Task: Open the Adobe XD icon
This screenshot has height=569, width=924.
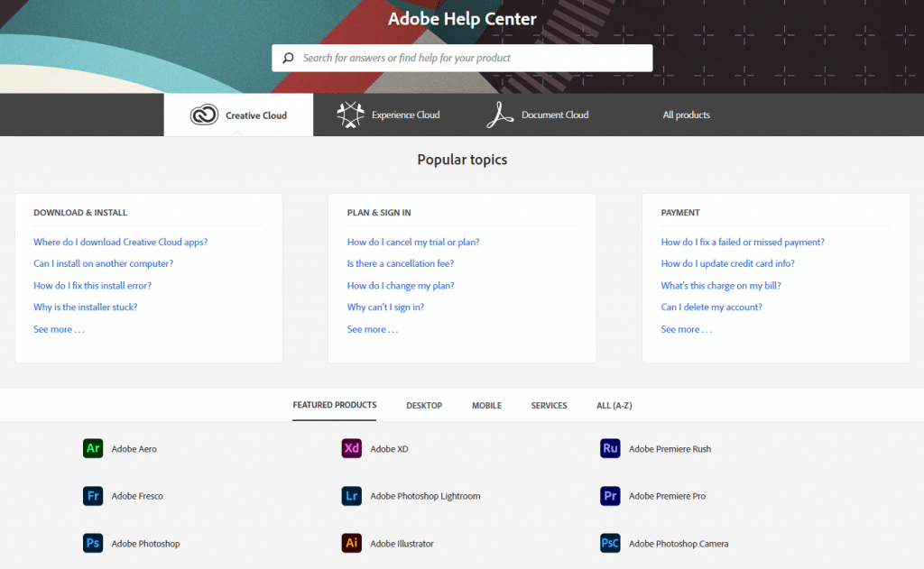Action: coord(352,448)
